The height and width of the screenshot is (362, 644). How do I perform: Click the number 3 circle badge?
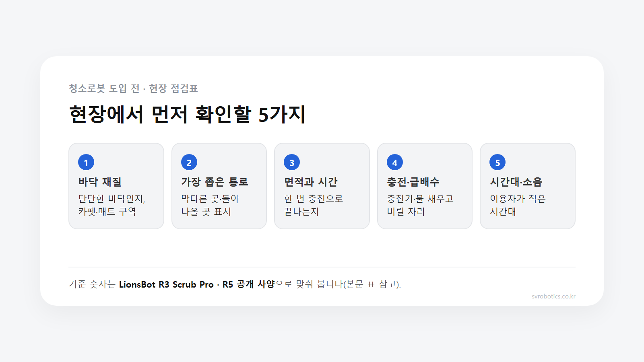(x=292, y=162)
